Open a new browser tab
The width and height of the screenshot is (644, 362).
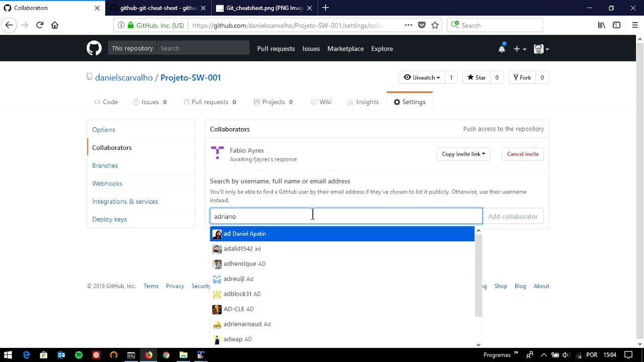click(326, 8)
